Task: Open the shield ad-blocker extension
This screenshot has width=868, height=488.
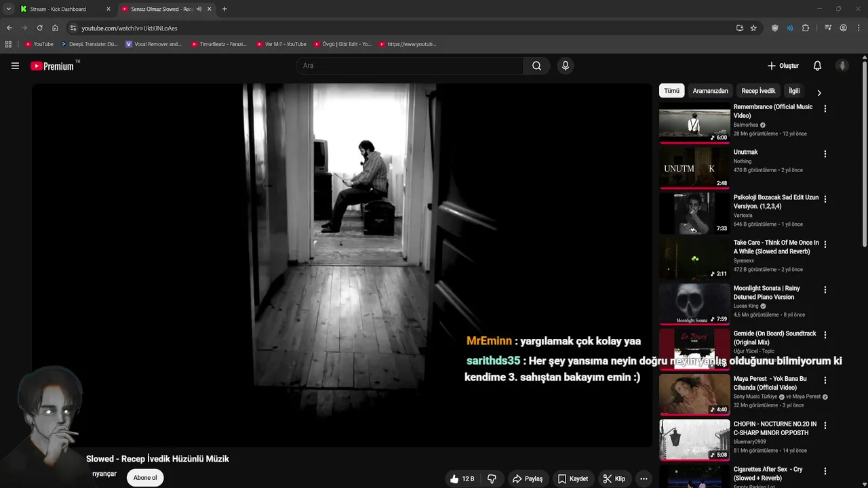Action: coord(775,28)
